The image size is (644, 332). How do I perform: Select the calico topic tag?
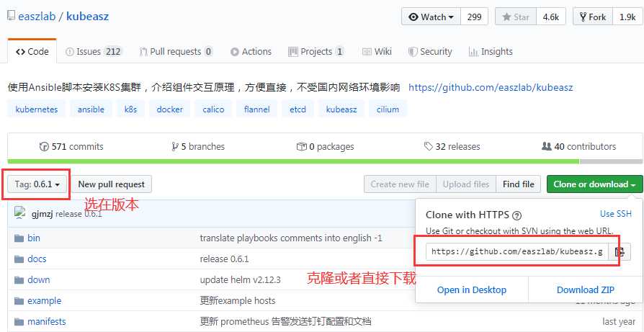pos(213,109)
